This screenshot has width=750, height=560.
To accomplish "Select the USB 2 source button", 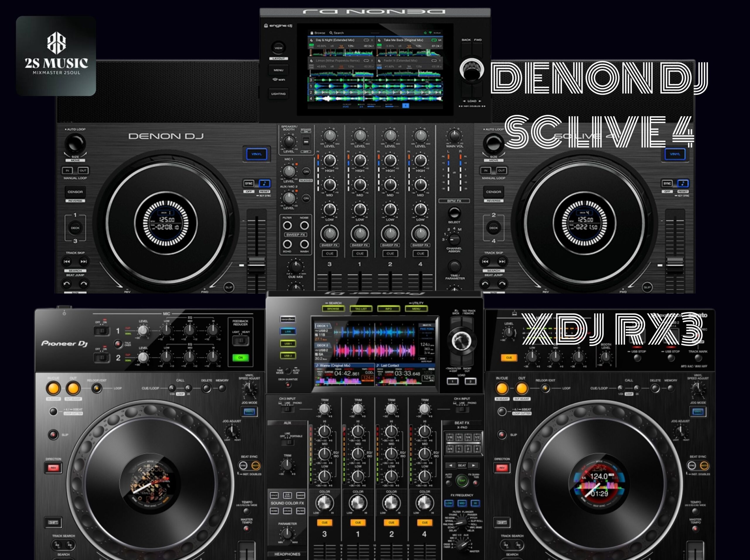I will click(288, 355).
